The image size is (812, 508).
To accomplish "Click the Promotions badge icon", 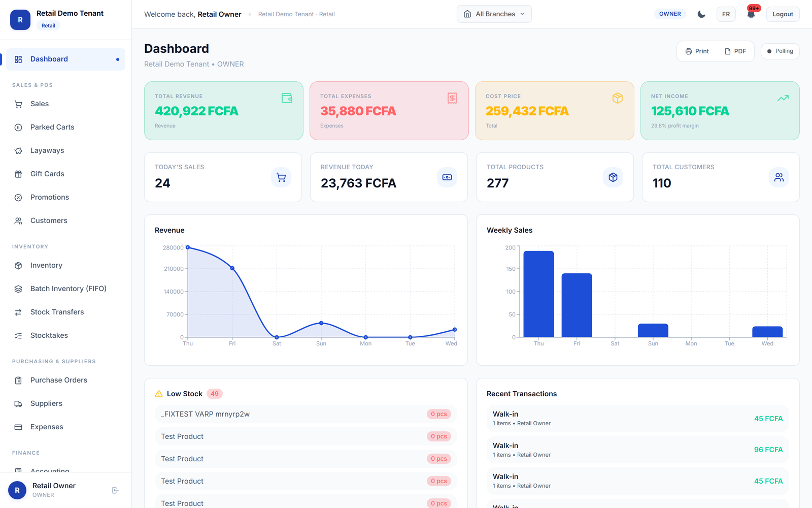I will (x=18, y=198).
